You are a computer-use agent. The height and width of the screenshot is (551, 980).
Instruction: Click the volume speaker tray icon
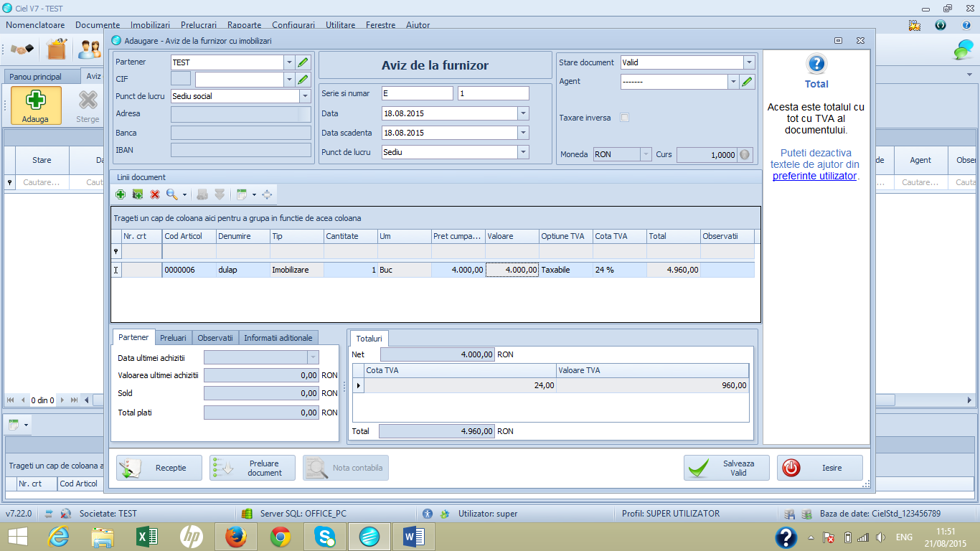[881, 537]
